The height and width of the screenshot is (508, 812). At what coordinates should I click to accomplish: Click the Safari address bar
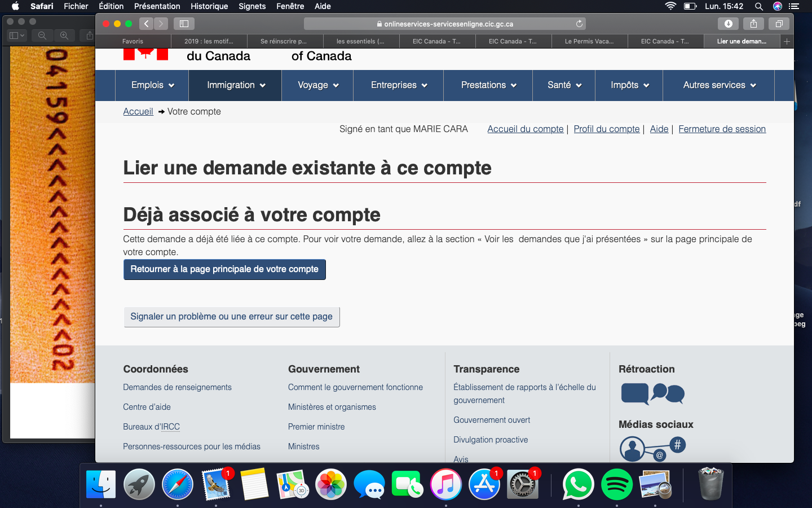click(444, 24)
